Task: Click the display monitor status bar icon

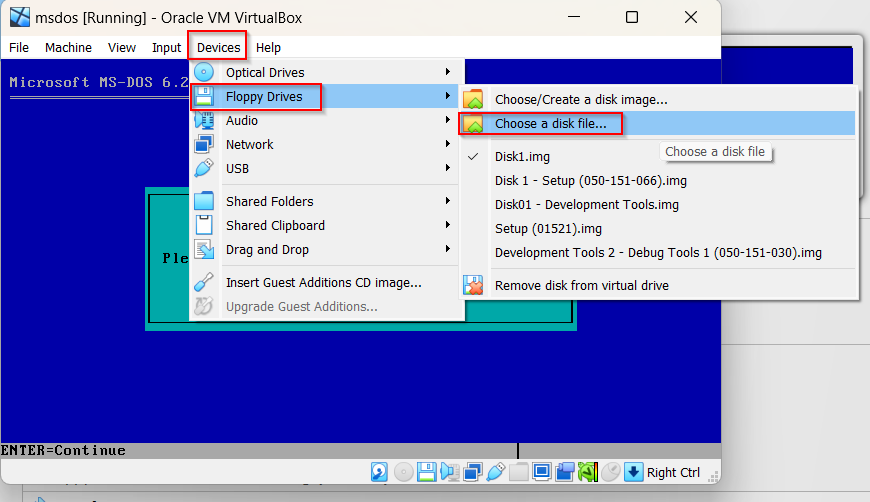Action: [x=541, y=472]
